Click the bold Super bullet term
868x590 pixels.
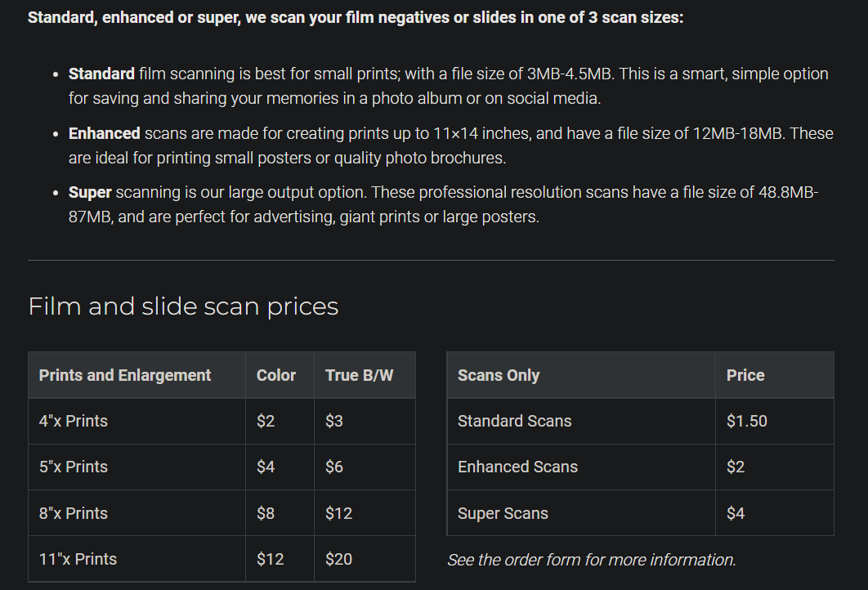pos(90,193)
